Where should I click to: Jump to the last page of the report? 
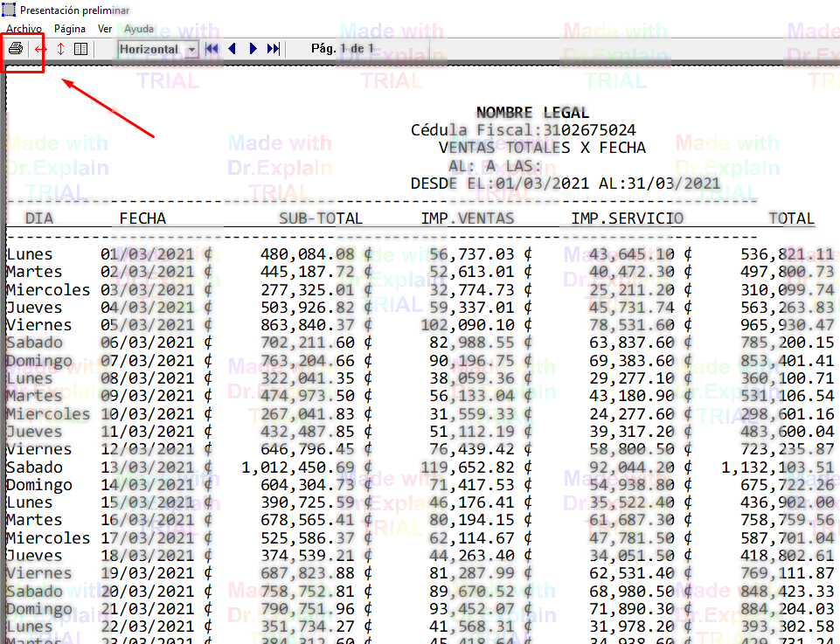274,49
